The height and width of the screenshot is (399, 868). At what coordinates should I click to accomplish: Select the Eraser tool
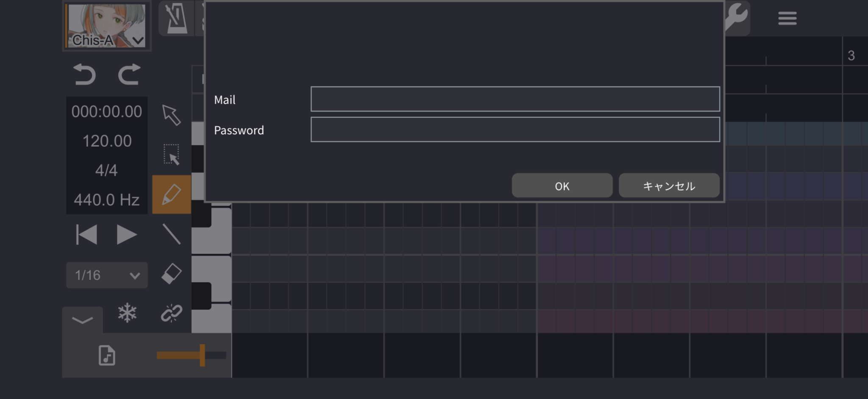[171, 274]
